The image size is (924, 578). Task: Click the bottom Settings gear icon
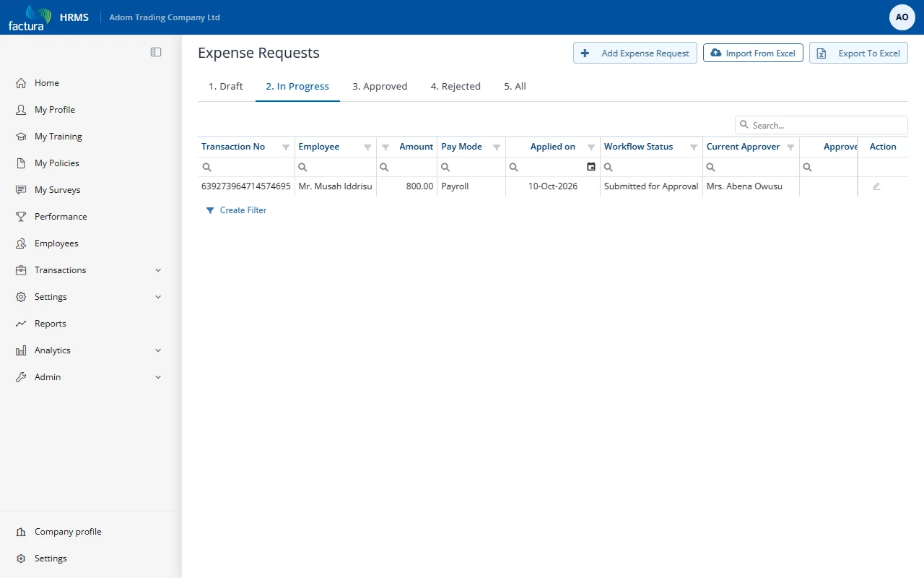(21, 558)
